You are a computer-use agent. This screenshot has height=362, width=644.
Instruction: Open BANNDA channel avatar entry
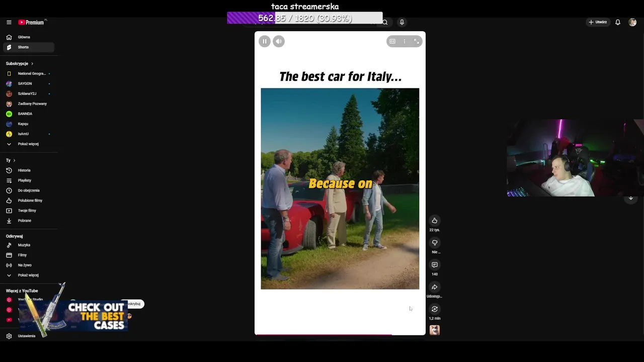coord(28,114)
